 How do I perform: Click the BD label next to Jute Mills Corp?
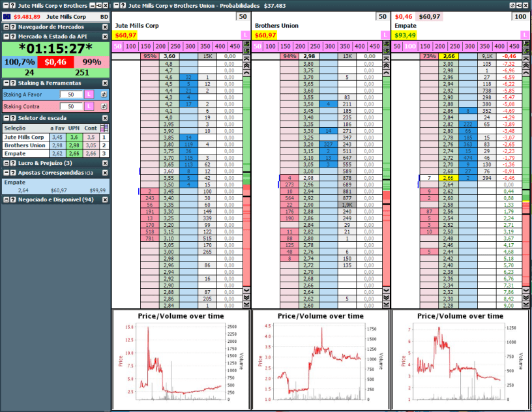[x=104, y=17]
